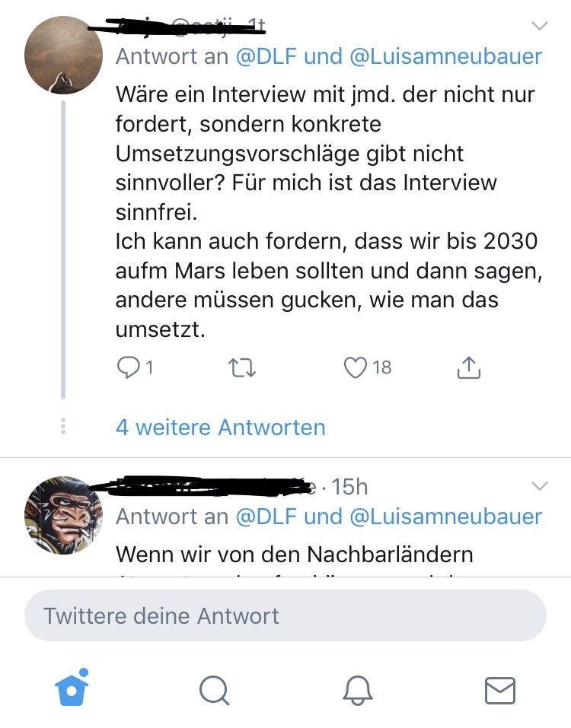This screenshot has width=571, height=728.
Task: Open @Luisamneubauer link in first tweet
Action: [445, 56]
